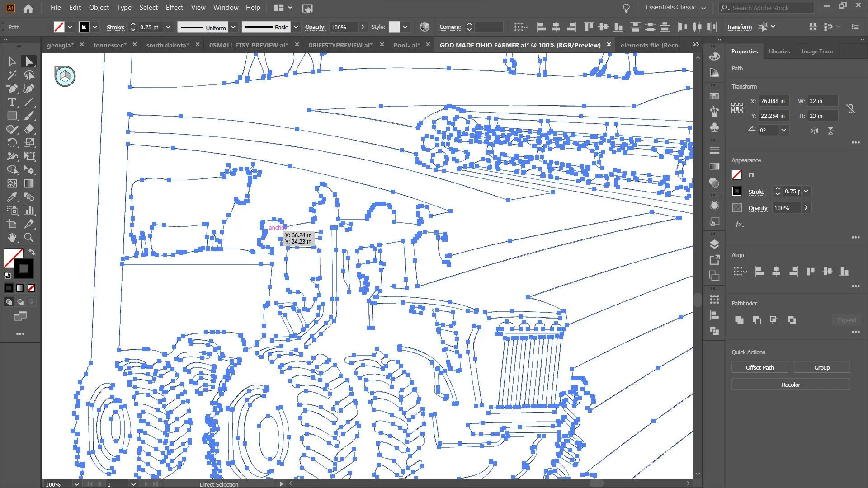Click the Pathfinder Unite icon
This screenshot has height=488, width=868.
point(739,320)
